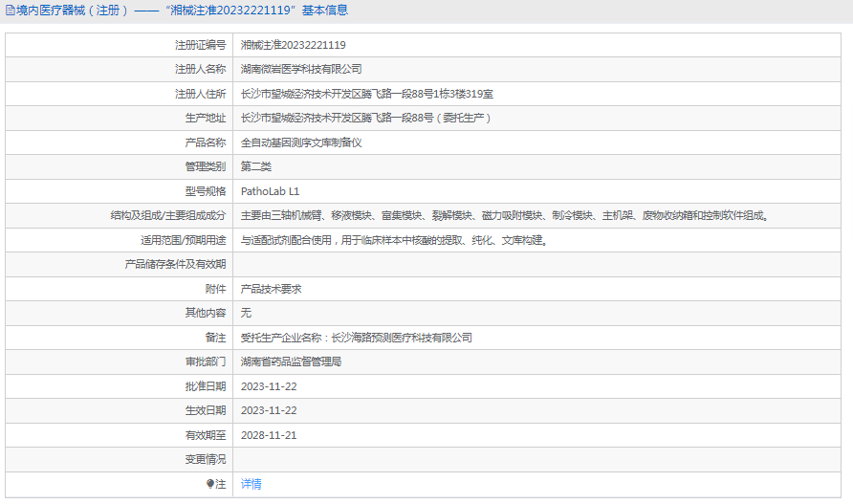
Task: Click the document icon beside 境内医疗器械 header
Action: [x=10, y=11]
